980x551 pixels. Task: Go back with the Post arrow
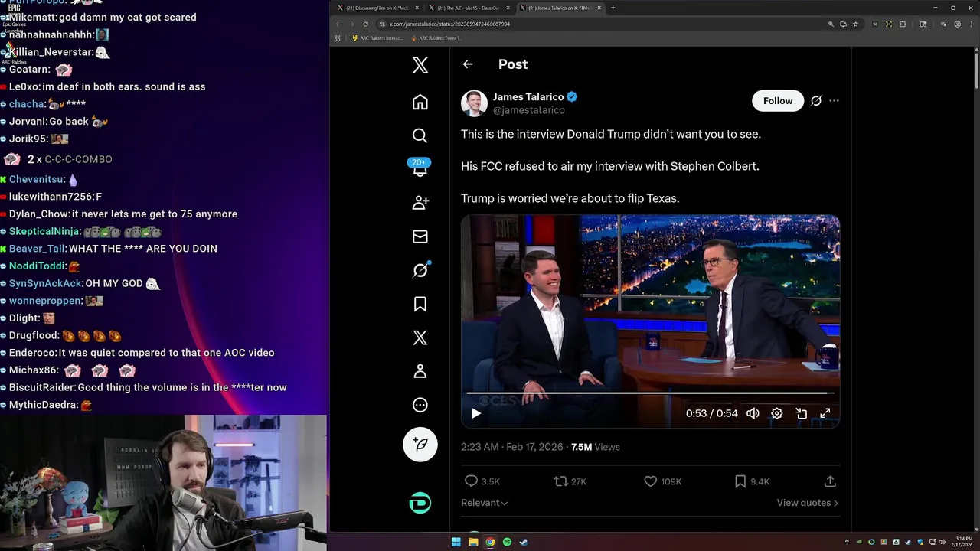click(468, 64)
